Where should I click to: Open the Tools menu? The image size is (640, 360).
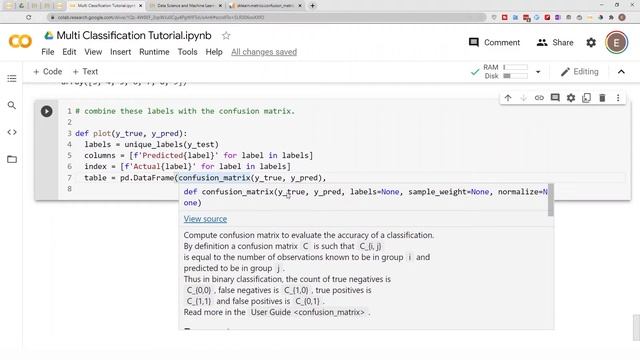pos(187,52)
